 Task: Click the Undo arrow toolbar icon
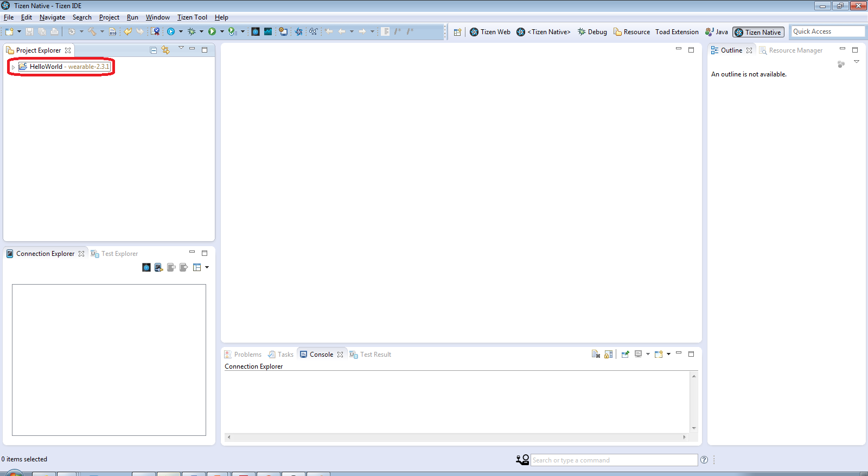point(127,31)
